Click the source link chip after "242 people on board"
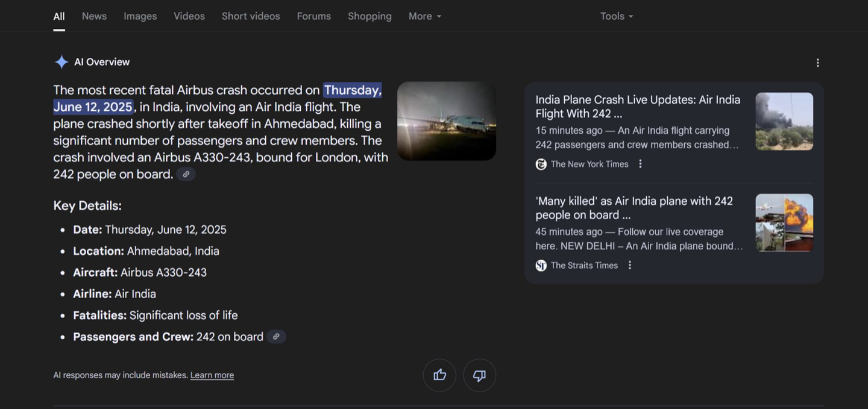868x409 pixels. (186, 175)
